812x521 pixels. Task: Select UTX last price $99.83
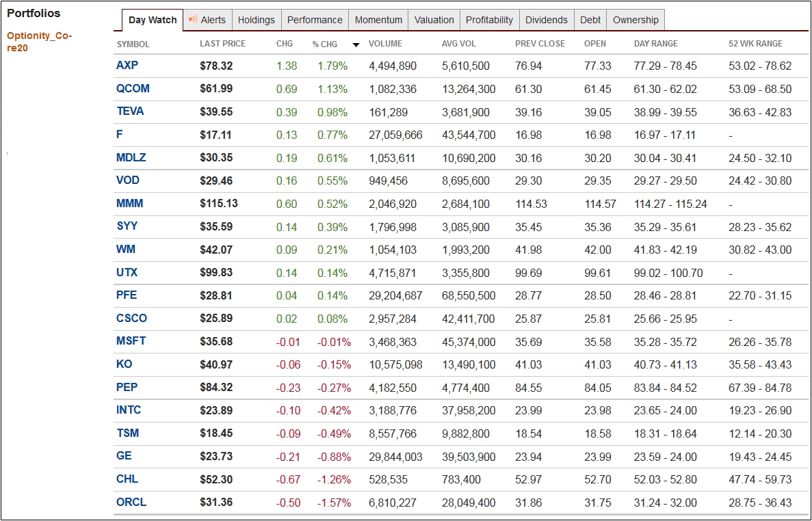[x=216, y=273]
